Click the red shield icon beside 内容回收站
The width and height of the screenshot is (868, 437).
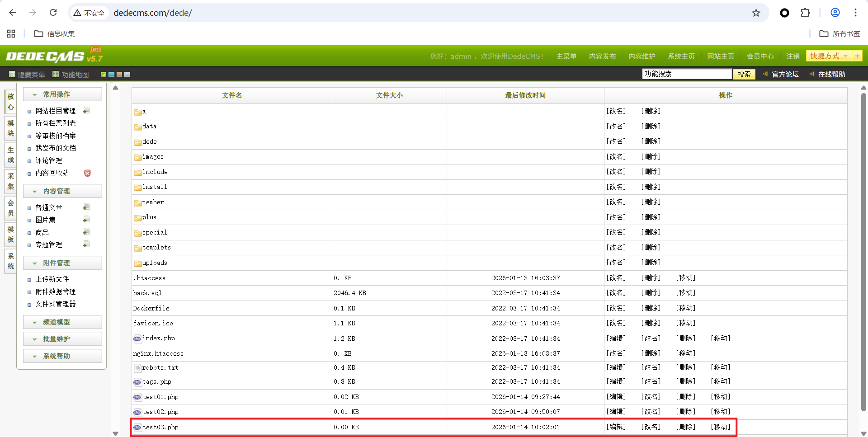pyautogui.click(x=87, y=173)
